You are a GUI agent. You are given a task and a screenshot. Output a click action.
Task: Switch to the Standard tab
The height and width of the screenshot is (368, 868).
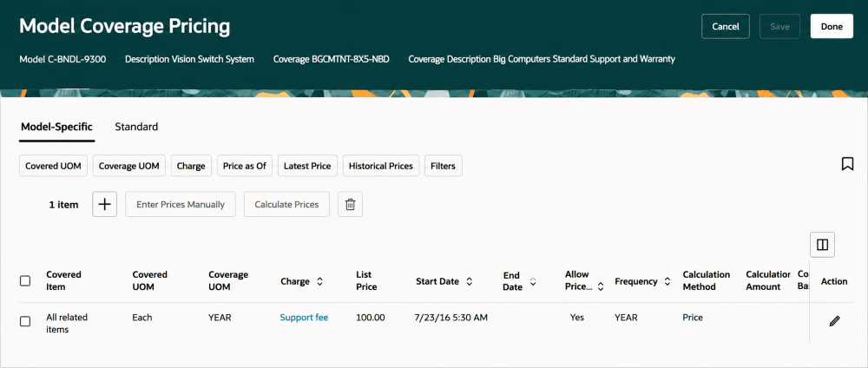pos(136,127)
